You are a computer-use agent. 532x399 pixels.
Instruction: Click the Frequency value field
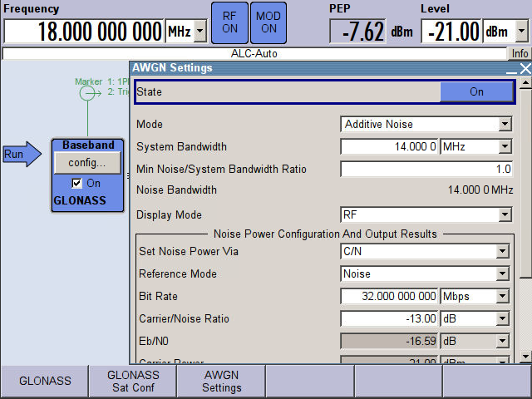84,32
